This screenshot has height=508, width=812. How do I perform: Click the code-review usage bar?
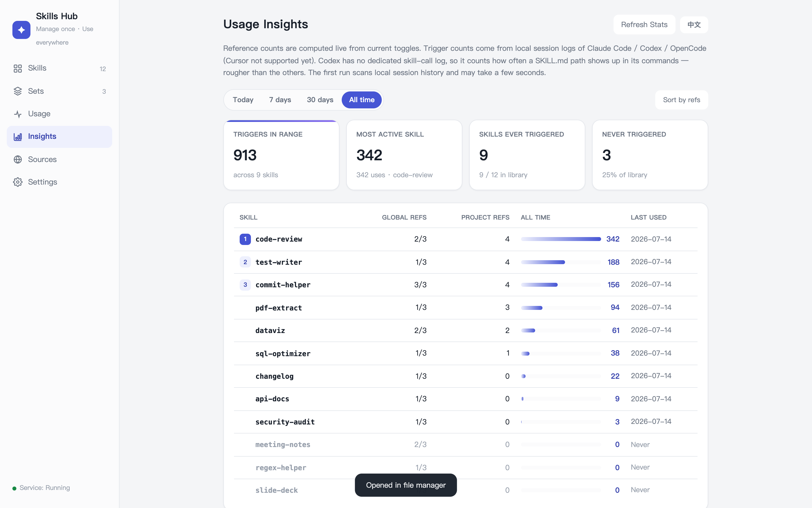561,239
